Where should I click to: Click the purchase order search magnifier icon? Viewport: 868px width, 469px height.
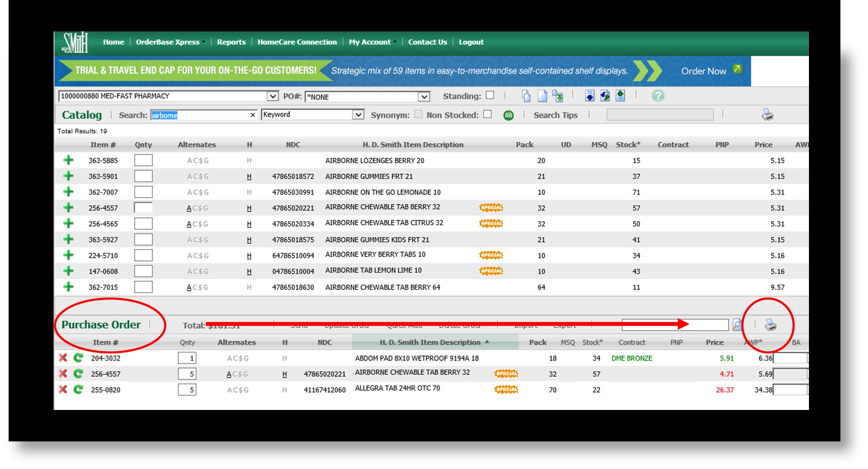click(x=737, y=325)
